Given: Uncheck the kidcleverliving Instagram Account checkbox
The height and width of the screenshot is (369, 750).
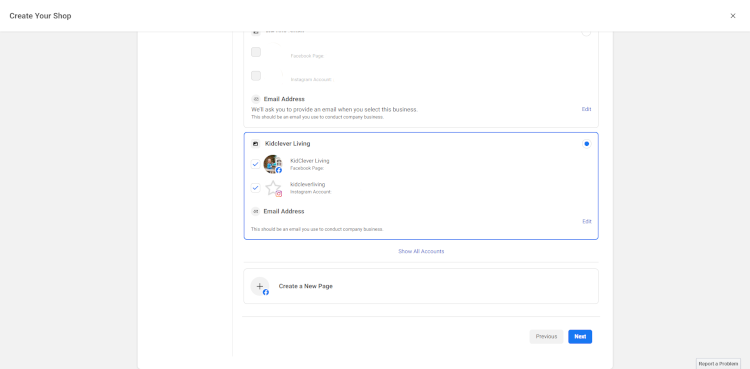Looking at the screenshot, I should [255, 188].
